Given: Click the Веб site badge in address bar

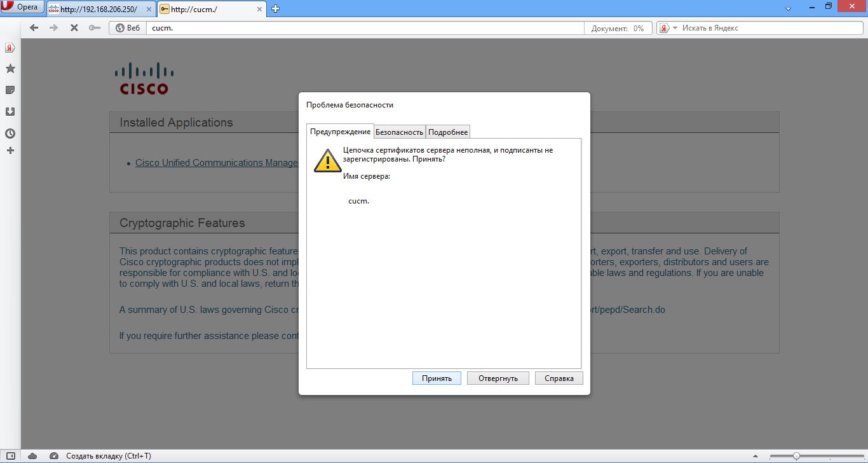Looking at the screenshot, I should pyautogui.click(x=128, y=28).
